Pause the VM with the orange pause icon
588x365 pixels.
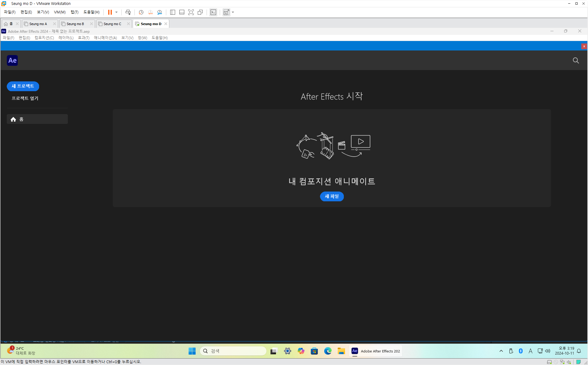coord(110,12)
